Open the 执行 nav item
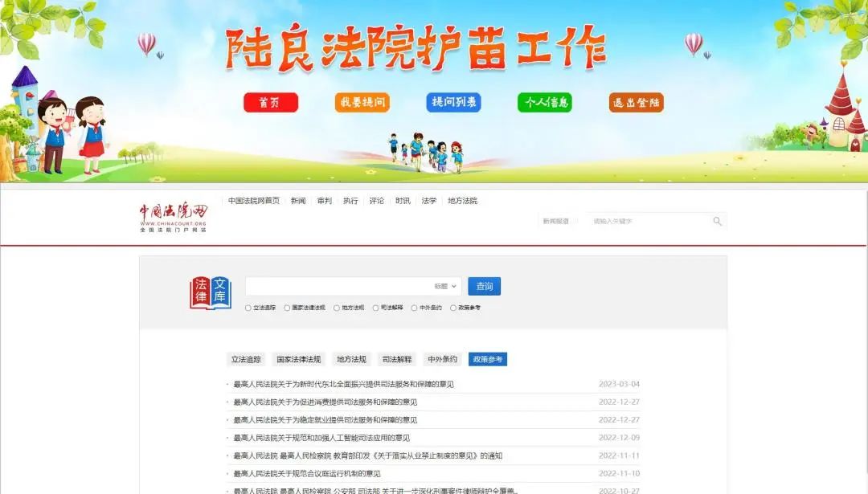Viewport: 868px width, 494px height. click(x=350, y=201)
